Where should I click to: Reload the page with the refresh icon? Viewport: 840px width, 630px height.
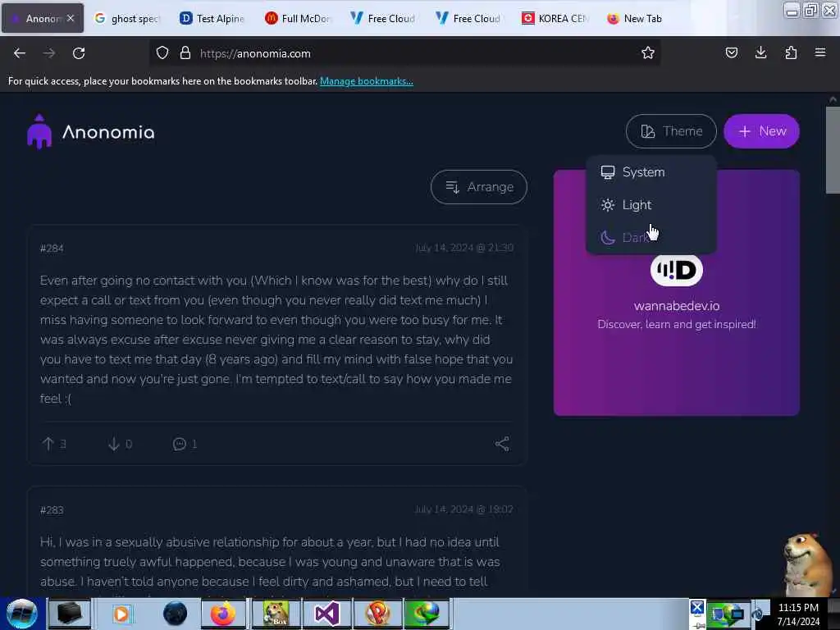coord(79,53)
